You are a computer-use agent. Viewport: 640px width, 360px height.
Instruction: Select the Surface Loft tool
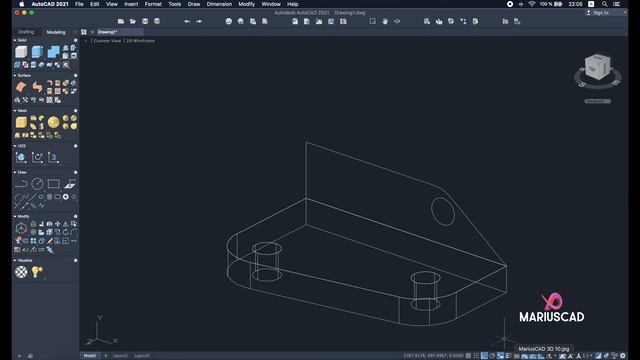37,87
